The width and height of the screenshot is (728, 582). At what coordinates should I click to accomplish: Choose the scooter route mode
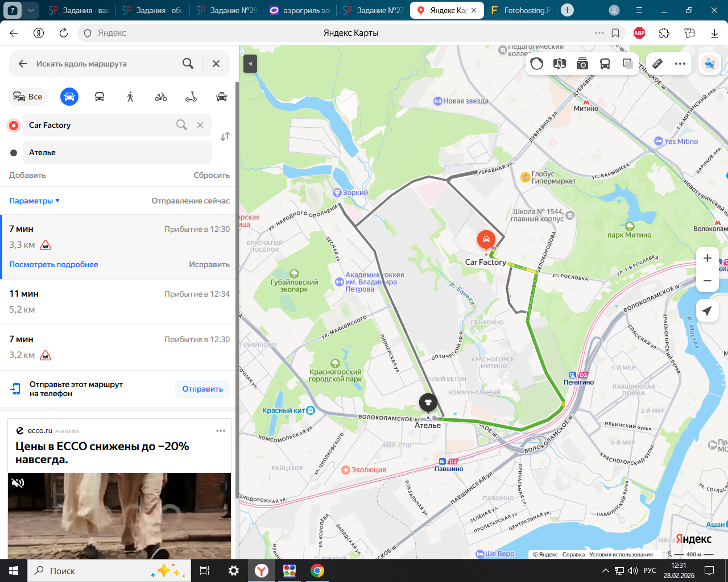click(x=191, y=97)
